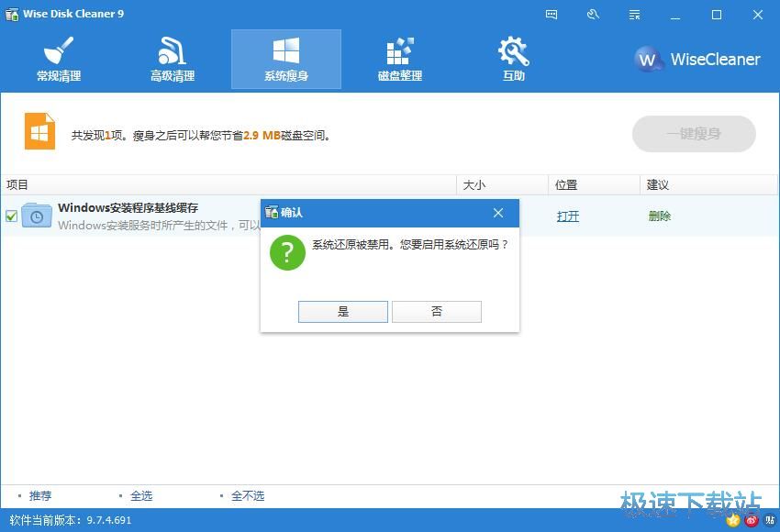780x532 pixels.
Task: Click the 2.9 MB disk space text
Action: click(x=262, y=135)
